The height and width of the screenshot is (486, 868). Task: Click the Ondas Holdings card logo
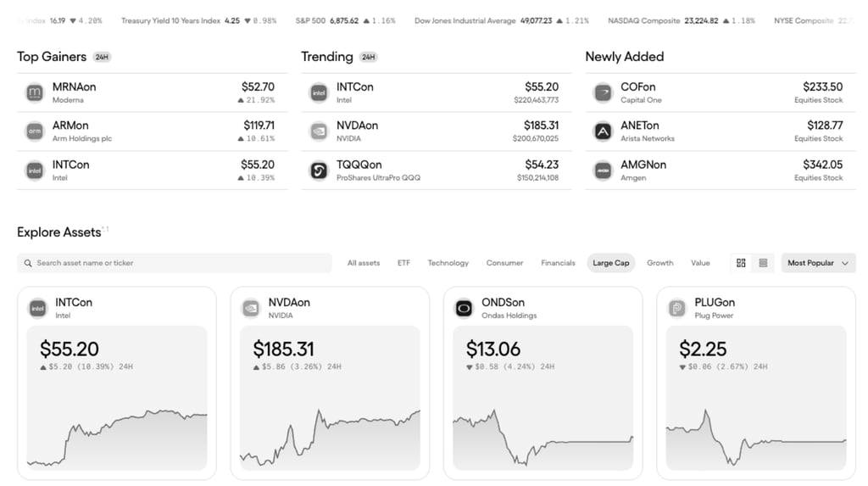(x=464, y=308)
